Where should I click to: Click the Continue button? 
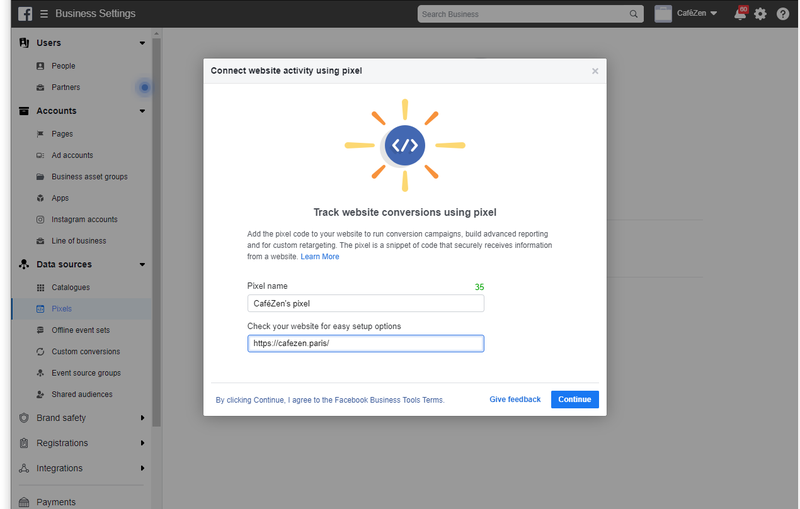tap(574, 399)
